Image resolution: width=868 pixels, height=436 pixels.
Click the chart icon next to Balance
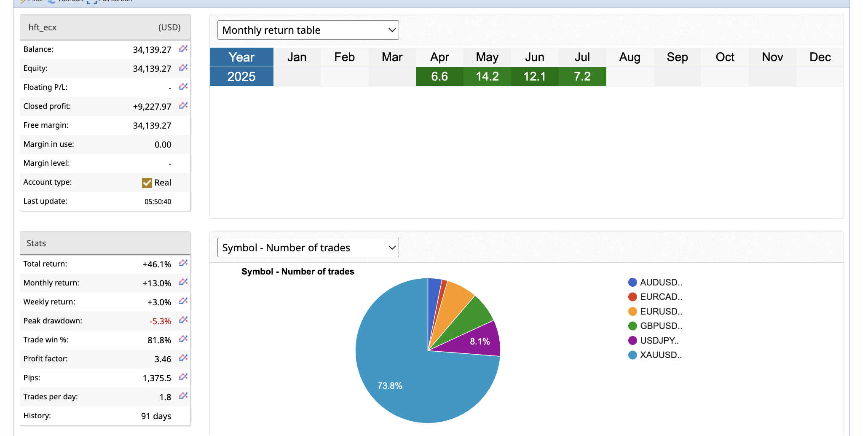183,49
